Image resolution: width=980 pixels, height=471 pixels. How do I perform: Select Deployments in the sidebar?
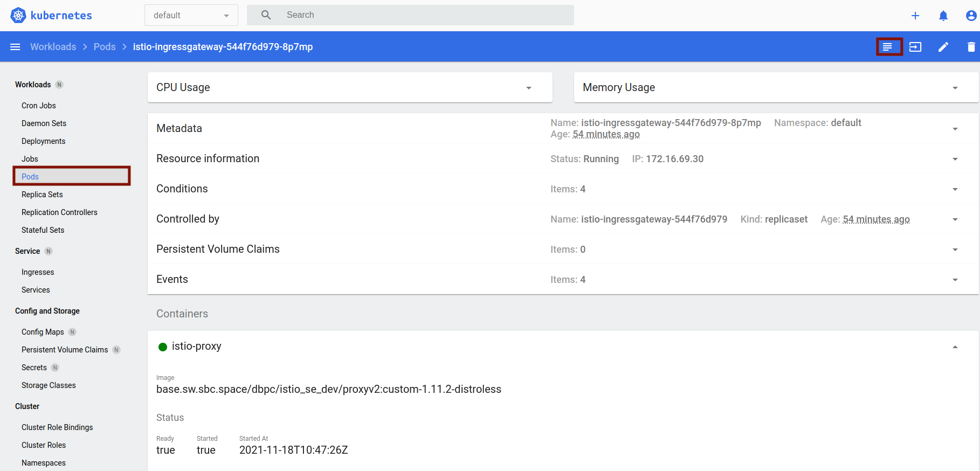[43, 141]
